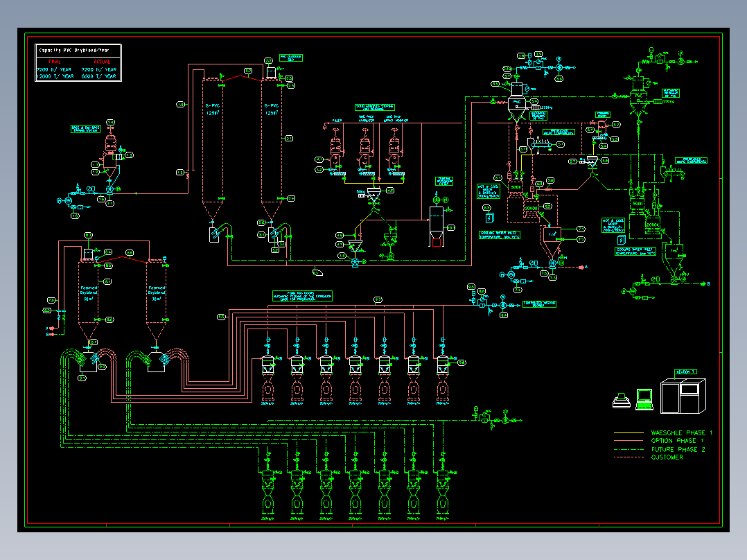Viewport: 747px width, 560px height.
Task: Select the red 'FINAL' column heading
Action: [54, 62]
